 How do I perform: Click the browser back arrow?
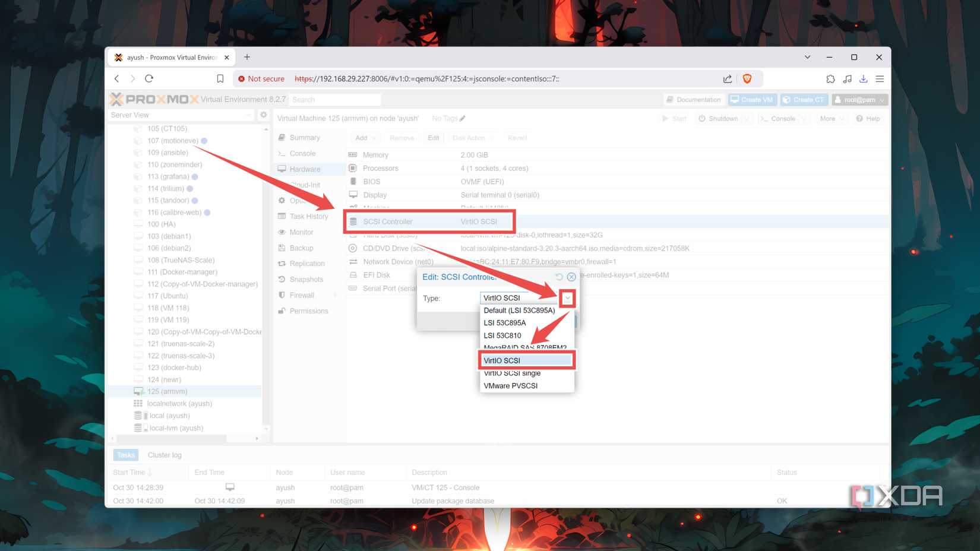tap(117, 78)
